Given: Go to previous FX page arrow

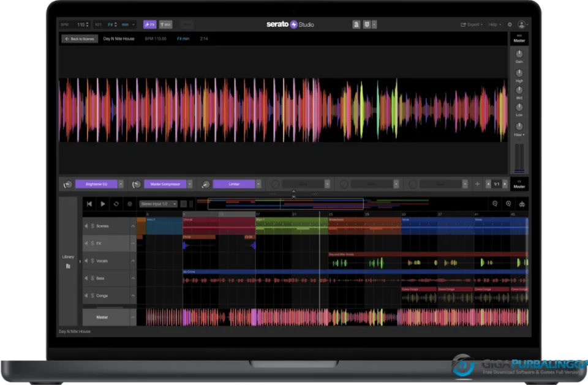Looking at the screenshot, I should pyautogui.click(x=488, y=184).
